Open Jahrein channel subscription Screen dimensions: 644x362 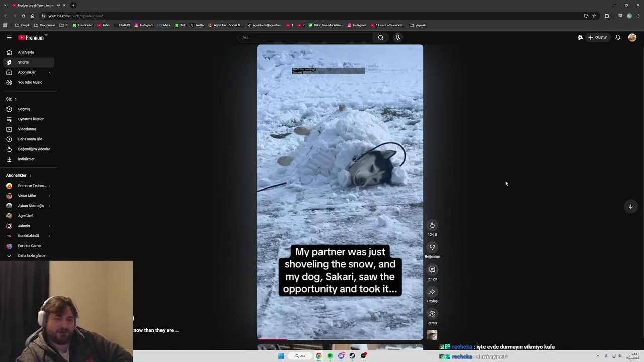pyautogui.click(x=28, y=226)
